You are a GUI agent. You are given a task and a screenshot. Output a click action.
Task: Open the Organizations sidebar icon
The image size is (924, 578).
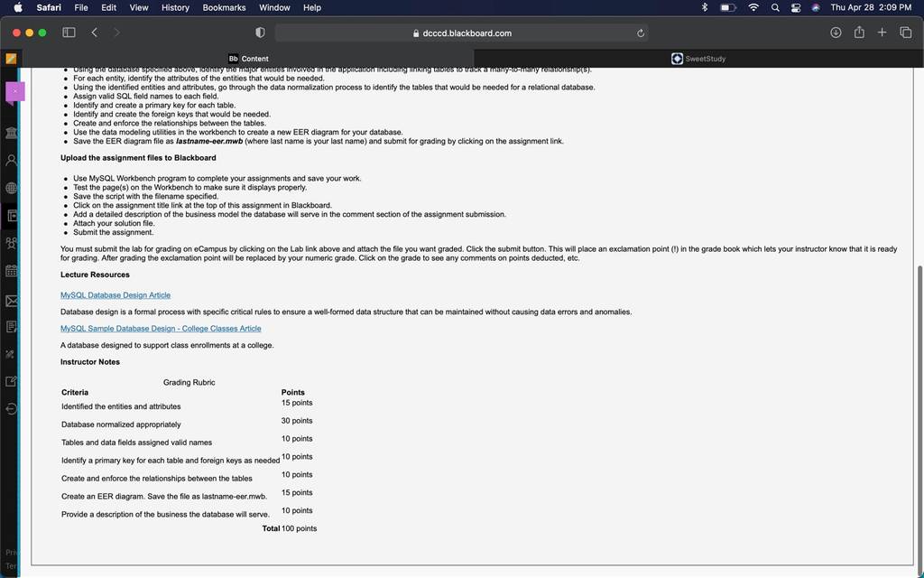point(11,243)
